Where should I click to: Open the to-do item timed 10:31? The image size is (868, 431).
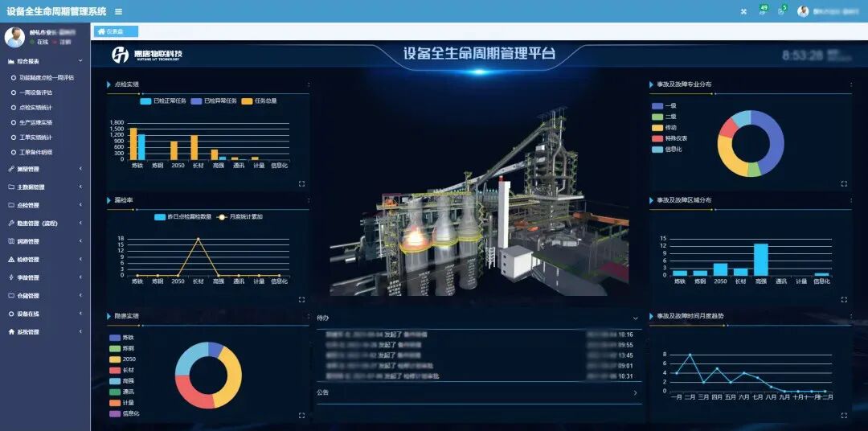(479, 376)
